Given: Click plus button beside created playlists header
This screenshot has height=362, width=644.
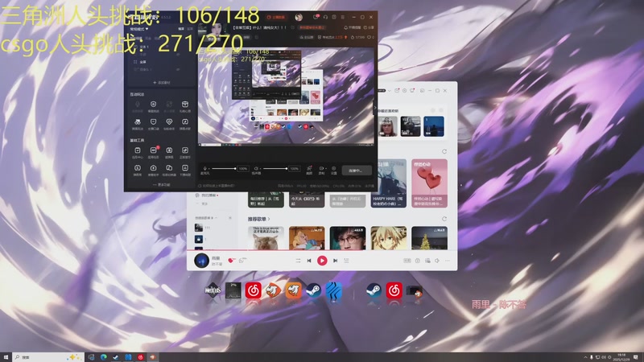Looking at the screenshot, I should pyautogui.click(x=230, y=217).
